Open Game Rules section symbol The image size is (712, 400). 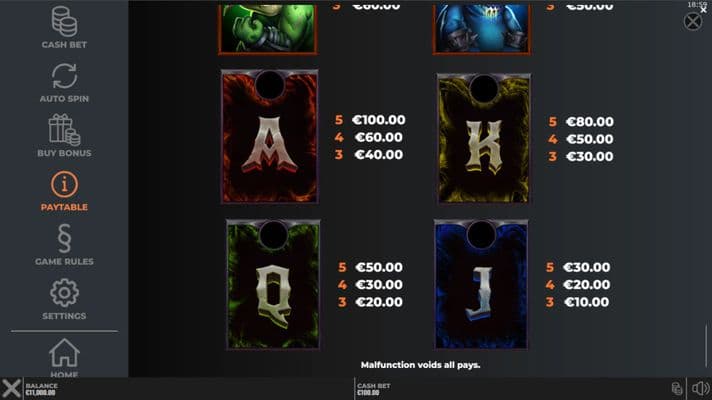[64, 238]
